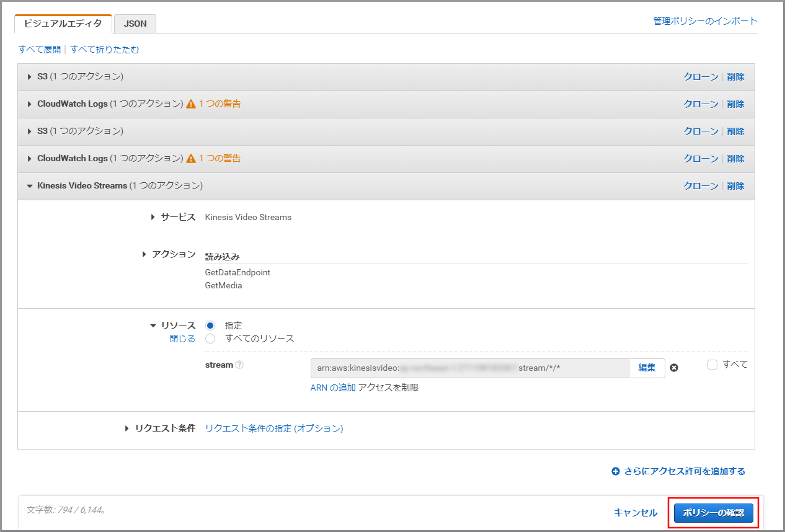Clone the second S3 statement
Screen dimensions: 785x532
click(701, 131)
